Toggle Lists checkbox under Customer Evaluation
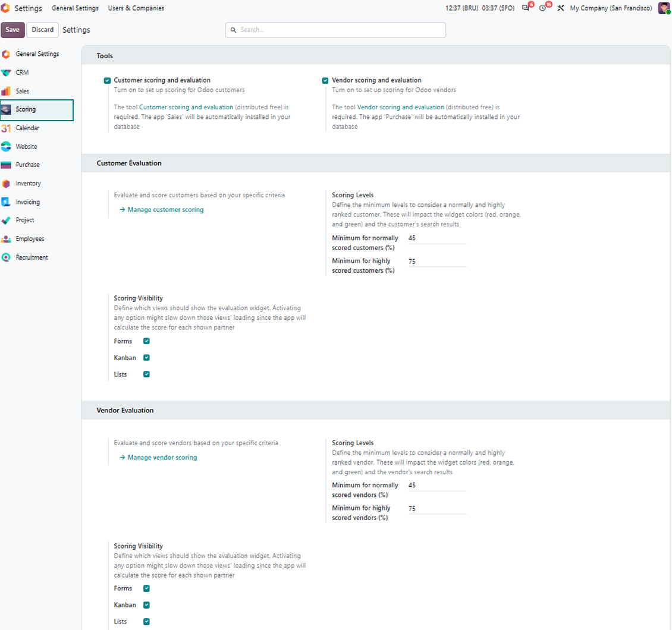 pyautogui.click(x=146, y=374)
